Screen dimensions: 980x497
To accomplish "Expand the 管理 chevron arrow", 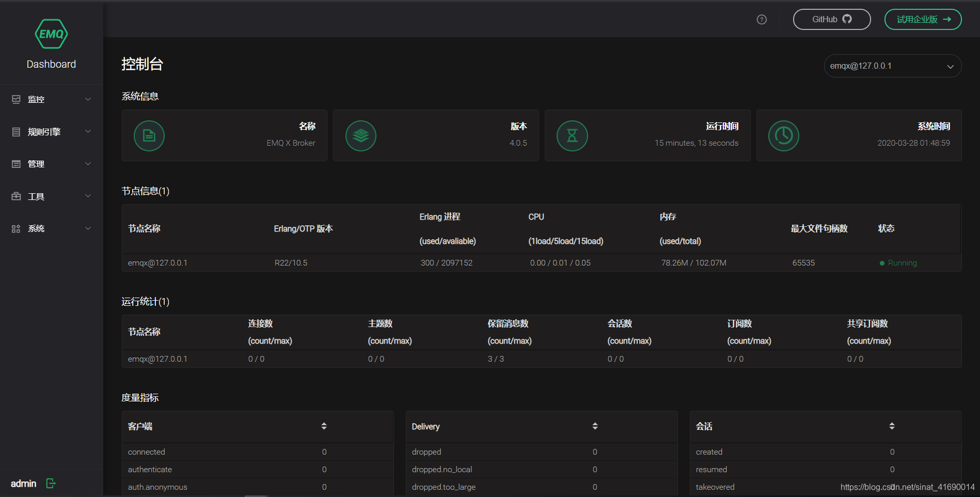I will pyautogui.click(x=88, y=164).
